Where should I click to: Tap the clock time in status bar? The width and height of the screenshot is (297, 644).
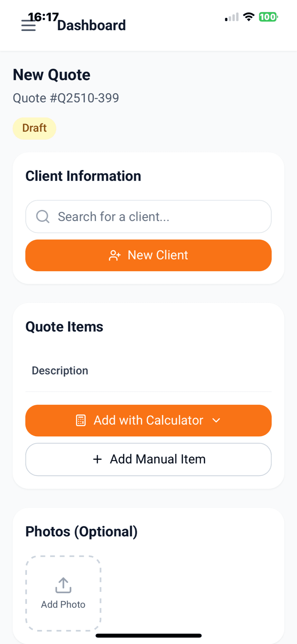click(43, 17)
